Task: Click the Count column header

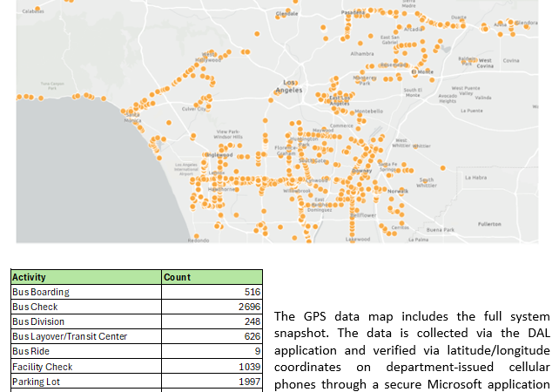Action: coord(177,277)
